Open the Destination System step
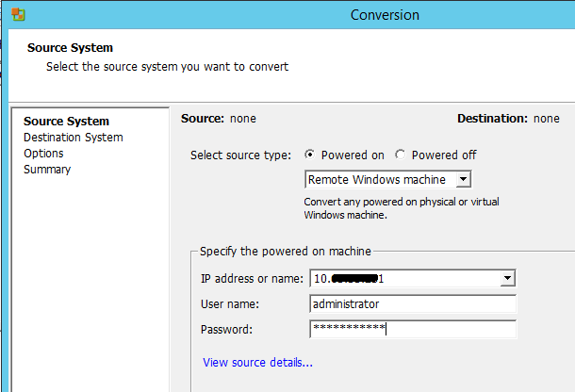This screenshot has height=392, width=575. click(x=73, y=138)
